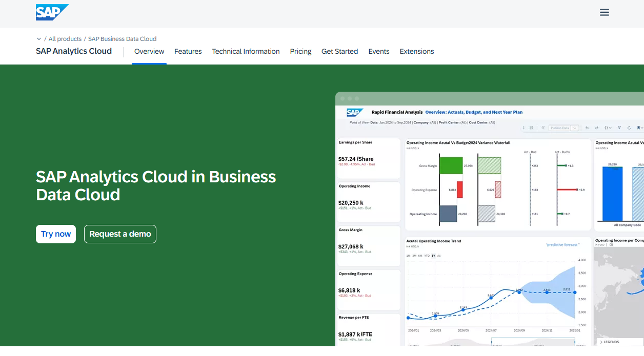Click the script braces icon in the toolbar
The image size is (644, 356).
607,128
